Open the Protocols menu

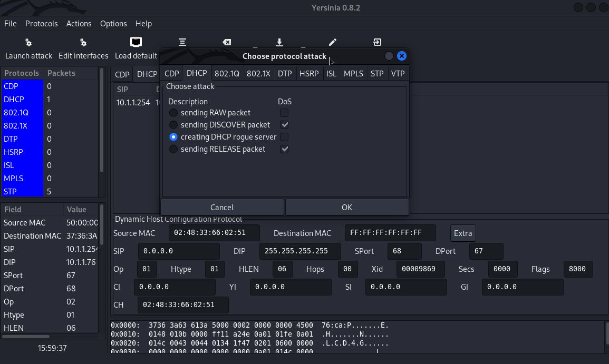point(41,24)
